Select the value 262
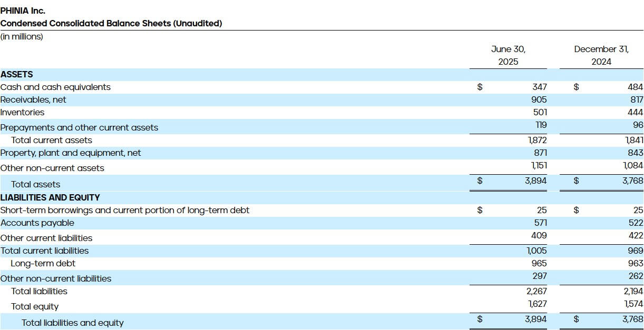Image resolution: width=644 pixels, height=330 pixels. pos(636,276)
